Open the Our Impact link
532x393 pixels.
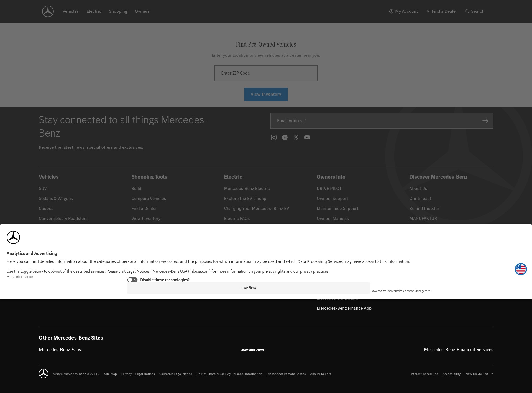420,199
